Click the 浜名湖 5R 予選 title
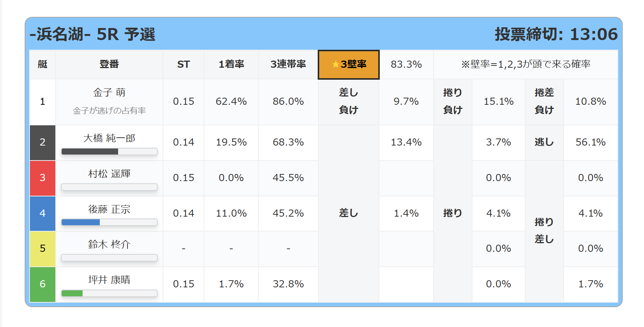 92,34
